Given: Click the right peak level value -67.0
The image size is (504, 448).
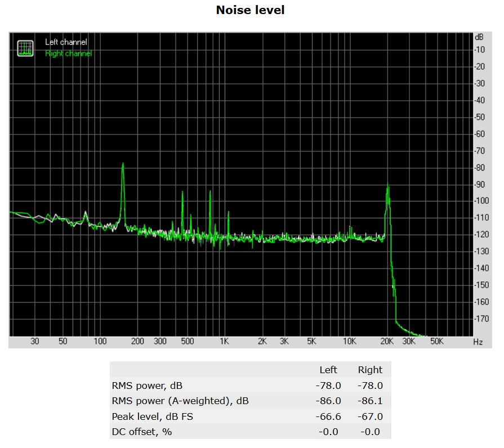Looking at the screenshot, I should 370,416.
